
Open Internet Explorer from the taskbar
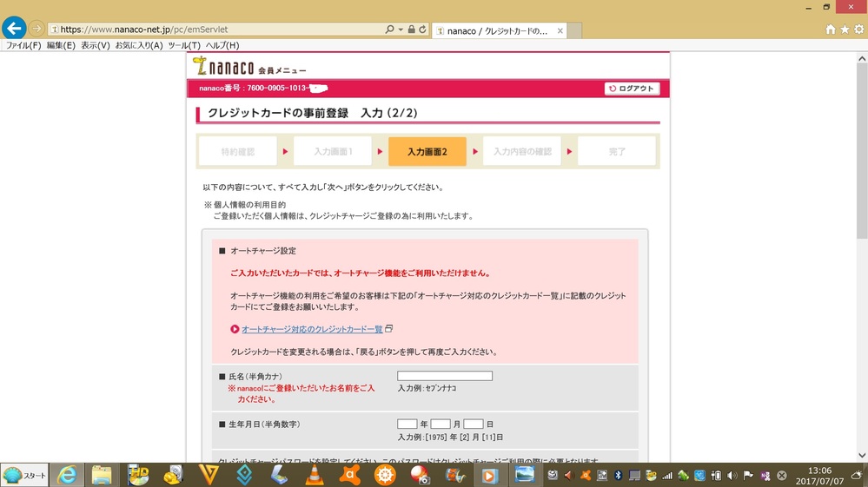(67, 476)
